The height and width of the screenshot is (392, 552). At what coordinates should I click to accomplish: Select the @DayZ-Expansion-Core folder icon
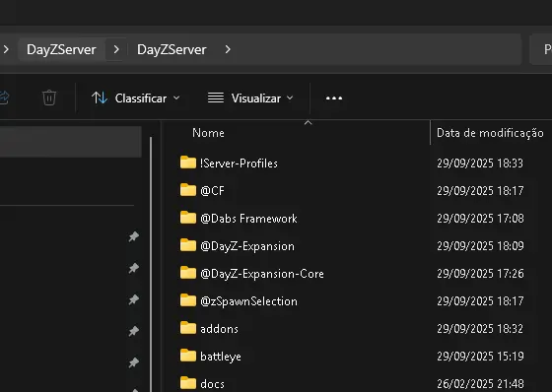[188, 273]
